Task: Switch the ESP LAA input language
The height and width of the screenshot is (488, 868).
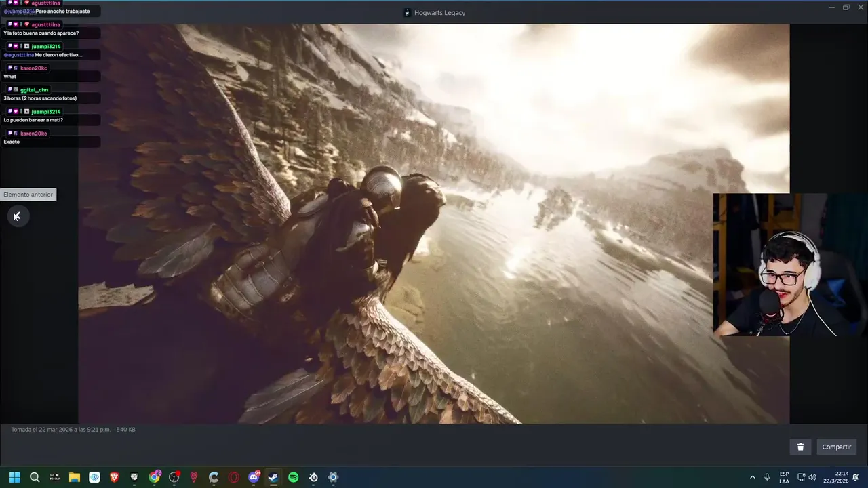Action: click(x=784, y=477)
